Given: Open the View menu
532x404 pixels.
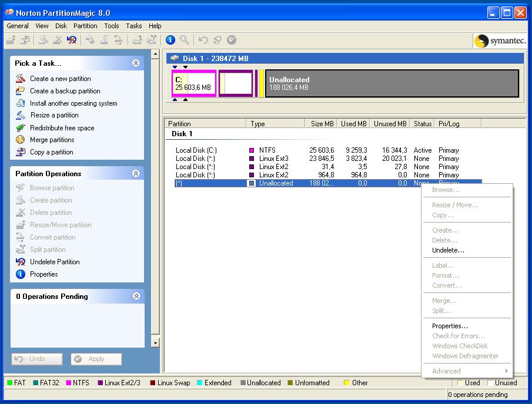Looking at the screenshot, I should pos(42,26).
